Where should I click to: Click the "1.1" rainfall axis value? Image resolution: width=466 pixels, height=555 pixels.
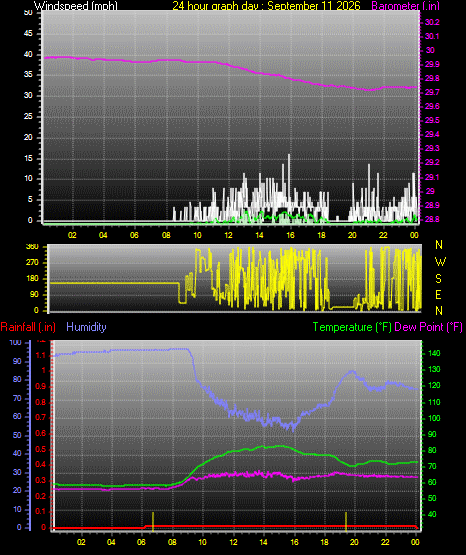[41, 355]
